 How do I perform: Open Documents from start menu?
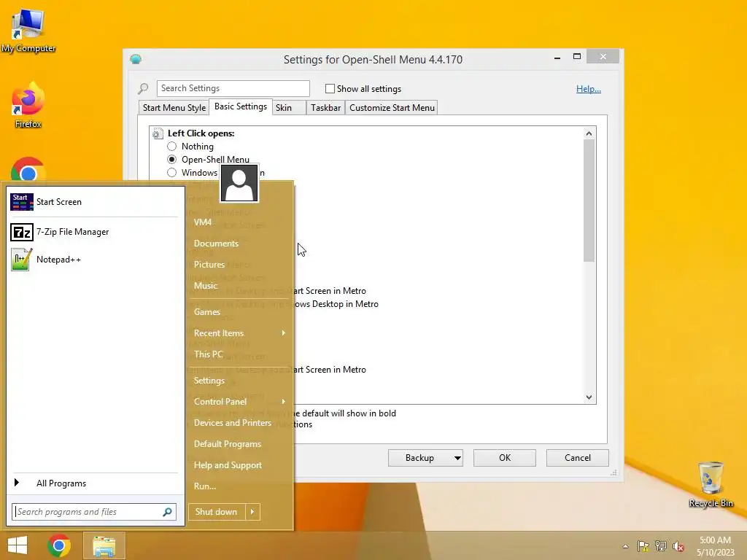(x=216, y=244)
